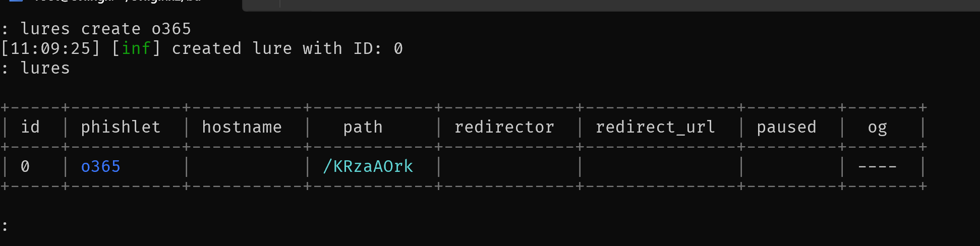Click the /KRzaAOrk lure path
Image resolution: width=980 pixels, height=246 pixels.
pos(368,166)
